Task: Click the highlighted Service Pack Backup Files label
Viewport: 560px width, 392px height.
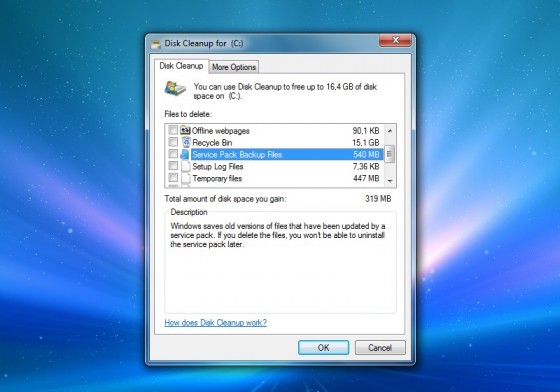Action: pyautogui.click(x=237, y=155)
